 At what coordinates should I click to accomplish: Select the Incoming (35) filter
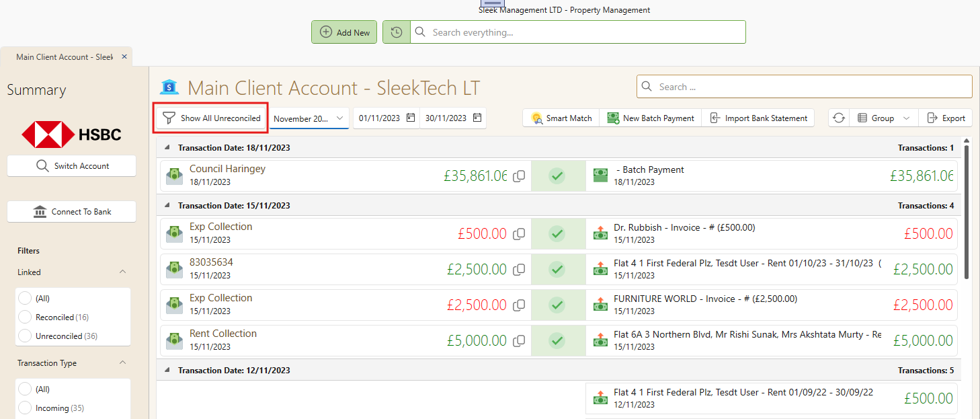25,408
